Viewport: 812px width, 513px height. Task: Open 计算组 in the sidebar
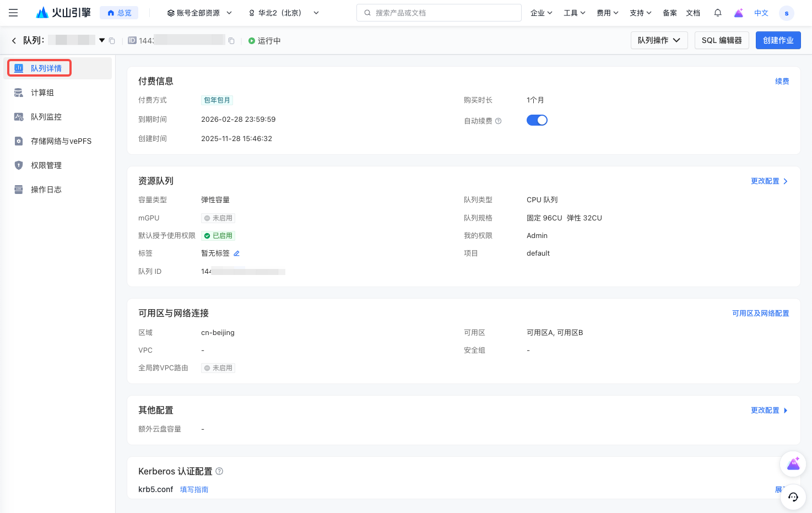point(42,93)
